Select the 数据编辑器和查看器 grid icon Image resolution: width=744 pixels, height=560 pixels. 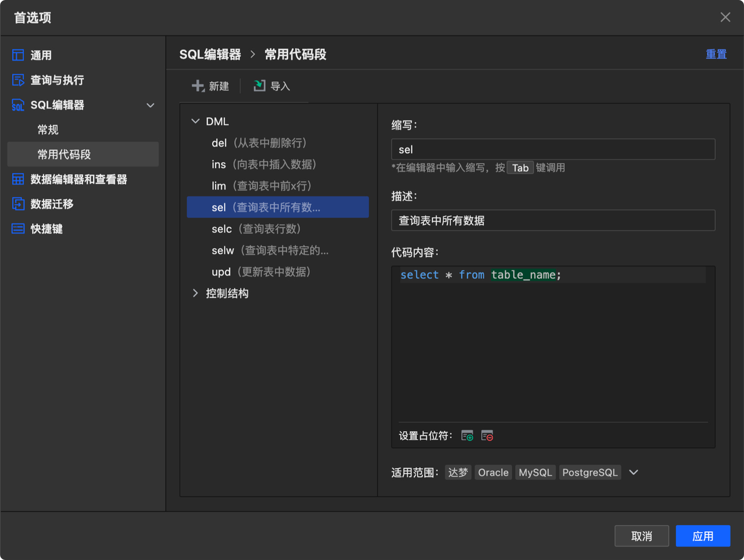(17, 179)
